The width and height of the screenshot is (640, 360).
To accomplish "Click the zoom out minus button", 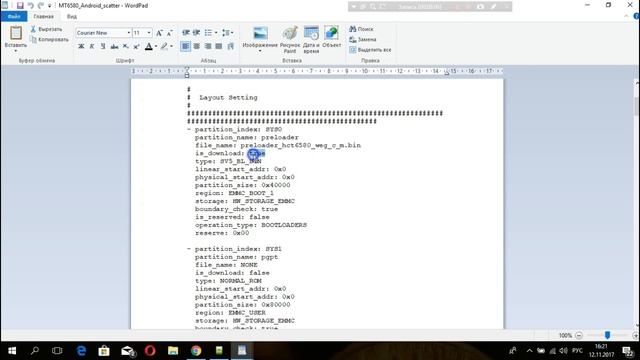I will pyautogui.click(x=578, y=336).
